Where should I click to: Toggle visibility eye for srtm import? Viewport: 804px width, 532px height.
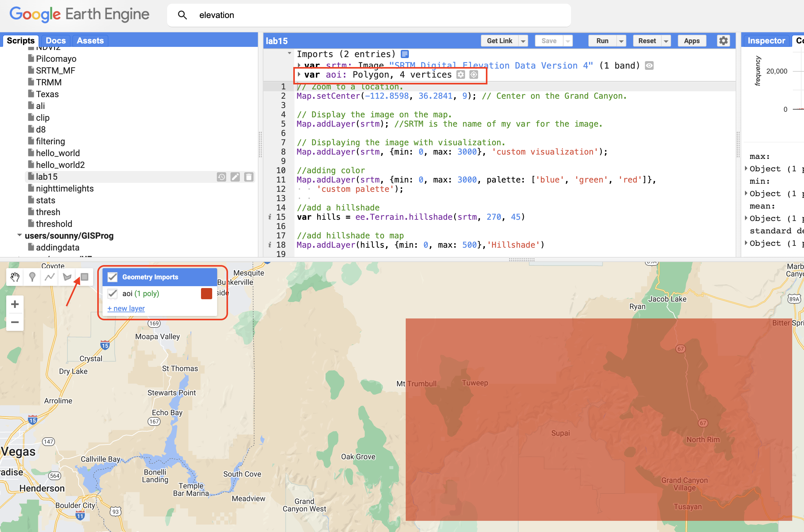(649, 65)
